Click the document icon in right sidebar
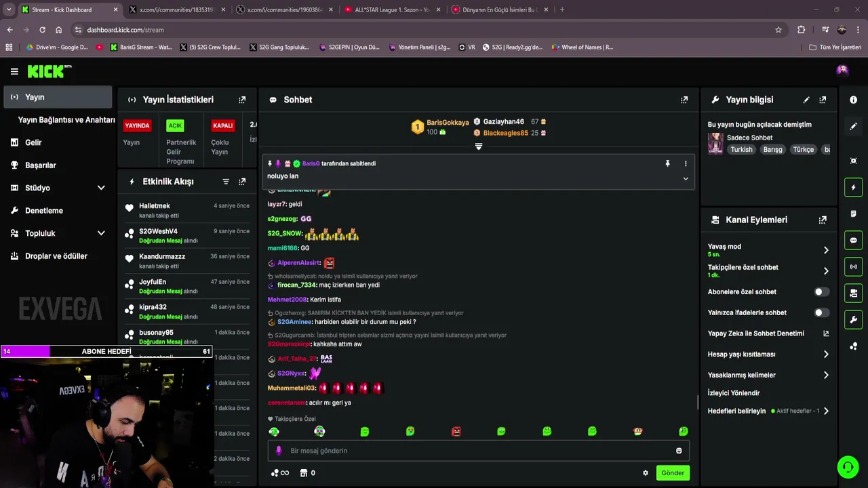 (x=853, y=213)
